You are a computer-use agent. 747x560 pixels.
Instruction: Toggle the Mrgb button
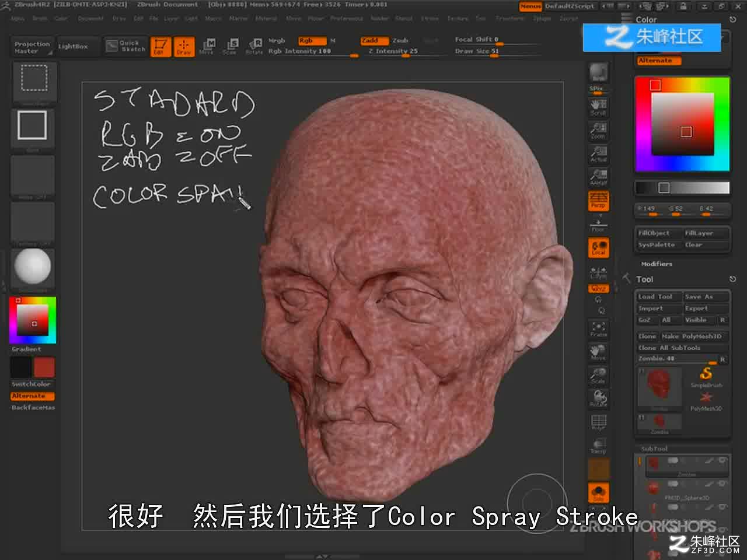tap(277, 41)
